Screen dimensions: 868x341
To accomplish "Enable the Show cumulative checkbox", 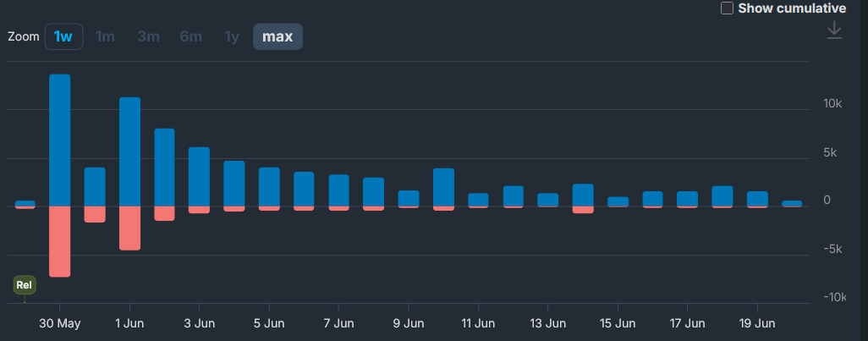I will (727, 8).
